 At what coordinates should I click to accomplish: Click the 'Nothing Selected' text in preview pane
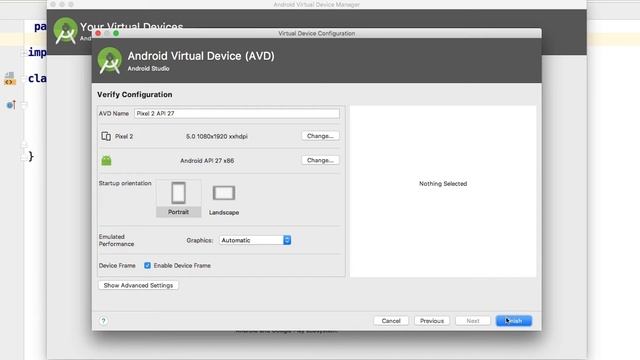[443, 184]
